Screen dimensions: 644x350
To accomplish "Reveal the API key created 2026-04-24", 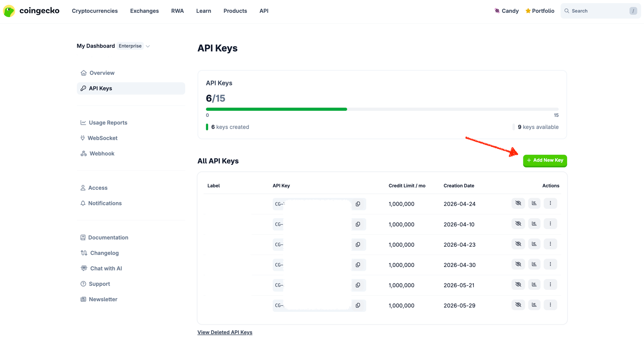I will point(518,203).
